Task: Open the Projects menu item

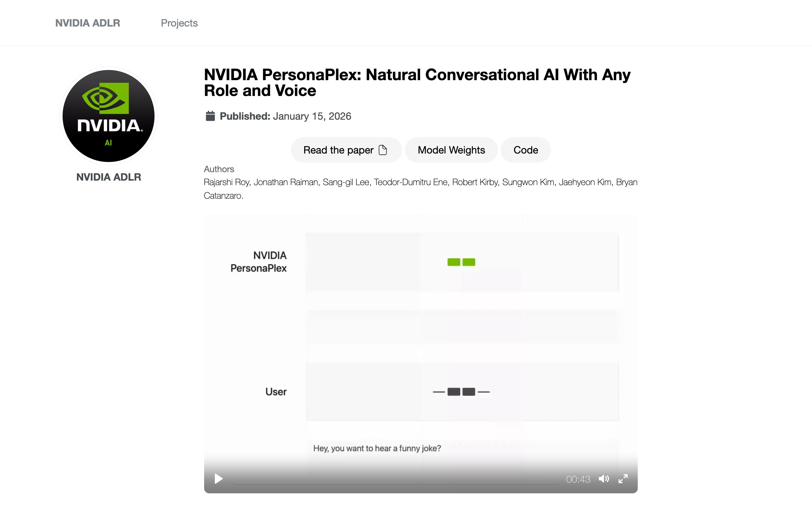Action: [179, 23]
